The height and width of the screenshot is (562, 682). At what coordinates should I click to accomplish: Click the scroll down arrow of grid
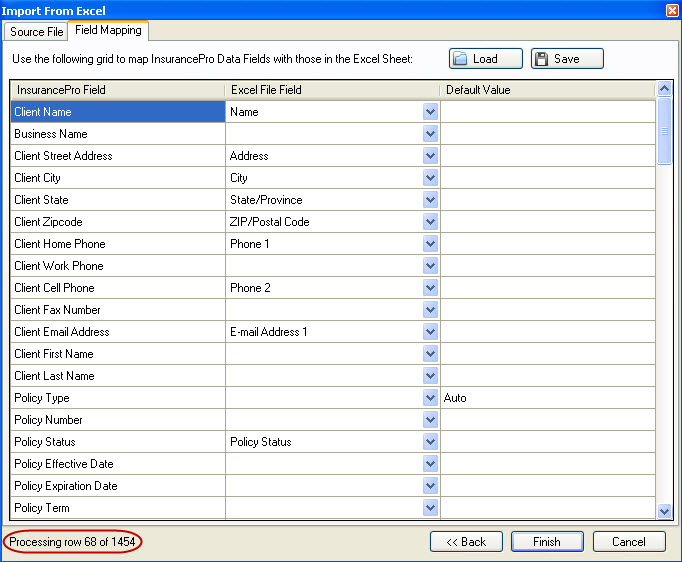tap(664, 511)
